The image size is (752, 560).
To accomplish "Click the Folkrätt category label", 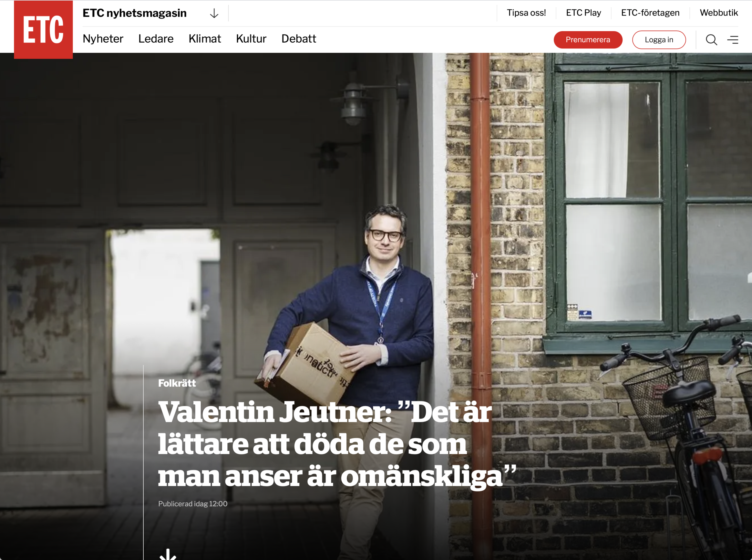I will [x=177, y=383].
